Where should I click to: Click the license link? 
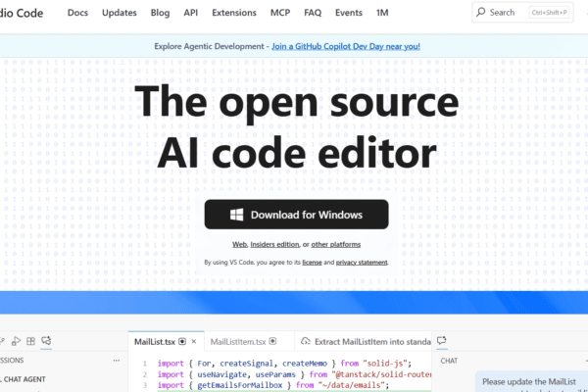click(x=310, y=263)
